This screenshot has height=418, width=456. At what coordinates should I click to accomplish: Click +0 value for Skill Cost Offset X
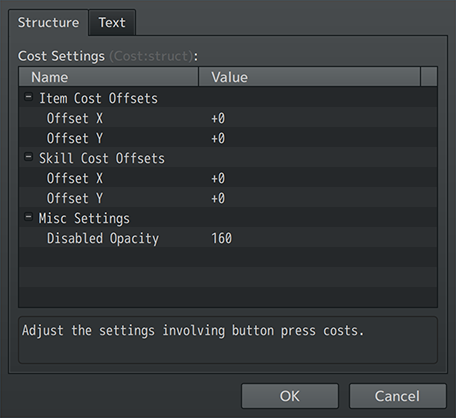[x=218, y=178]
